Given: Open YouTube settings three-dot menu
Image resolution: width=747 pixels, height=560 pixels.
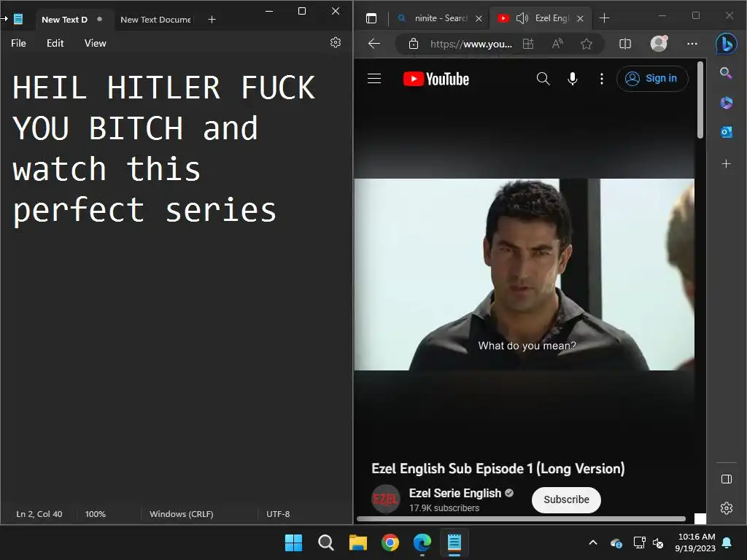Looking at the screenshot, I should tap(602, 79).
